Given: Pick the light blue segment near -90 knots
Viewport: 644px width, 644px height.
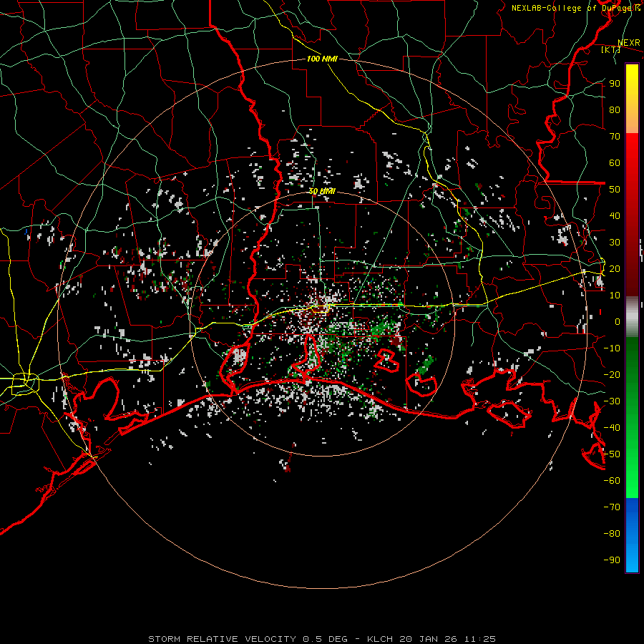Looking at the screenshot, I should pyautogui.click(x=632, y=559).
